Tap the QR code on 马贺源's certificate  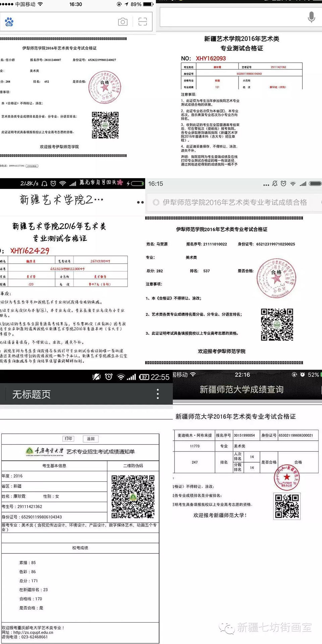click(277, 325)
